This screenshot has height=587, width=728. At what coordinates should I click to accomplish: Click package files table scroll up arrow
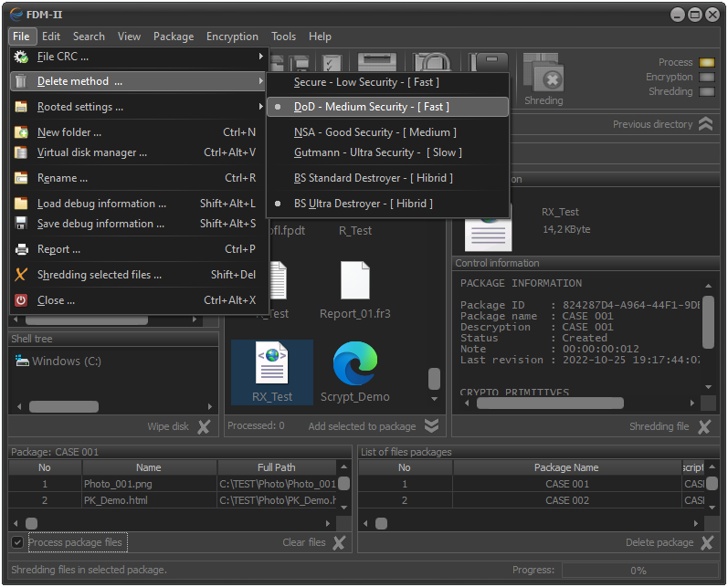click(x=344, y=466)
